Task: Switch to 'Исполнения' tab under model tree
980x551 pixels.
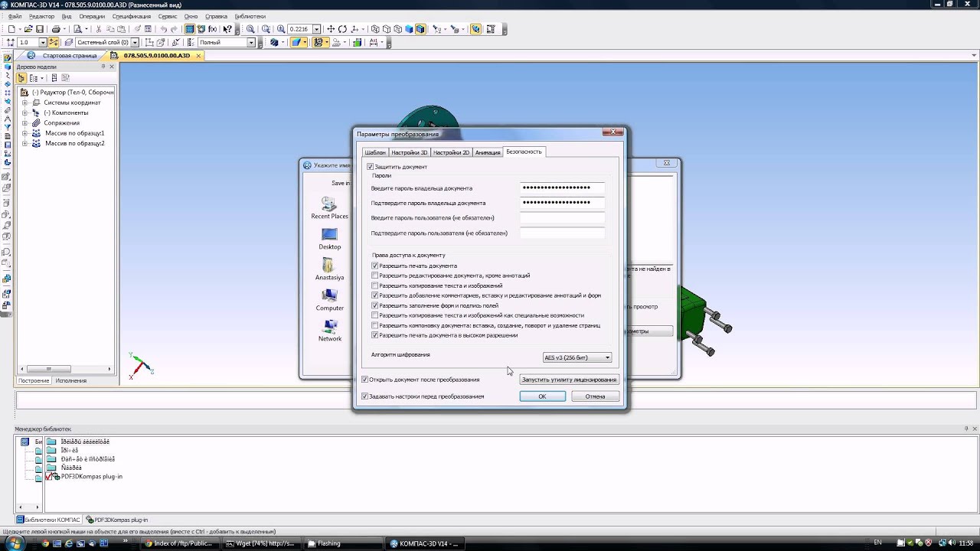Action: [x=71, y=380]
